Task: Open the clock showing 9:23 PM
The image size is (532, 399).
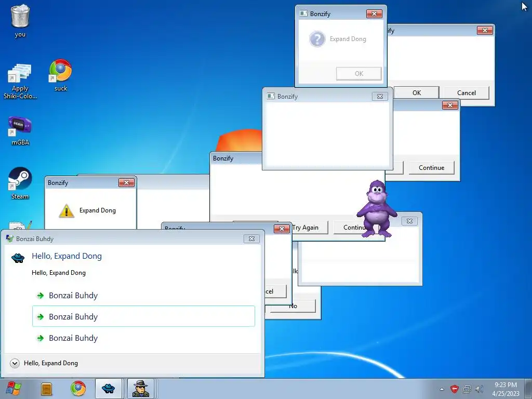Action: pyautogui.click(x=506, y=389)
